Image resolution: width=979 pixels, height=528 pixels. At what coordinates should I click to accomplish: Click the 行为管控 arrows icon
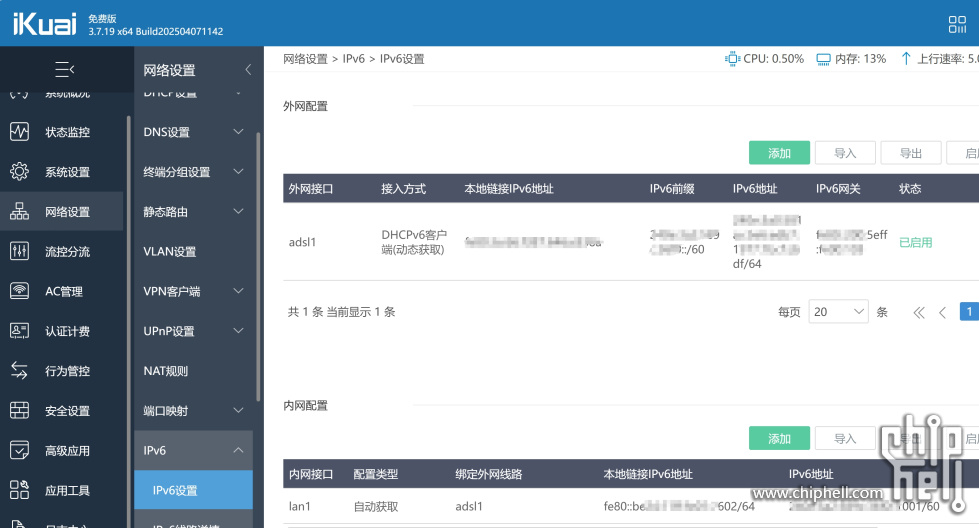tap(19, 371)
